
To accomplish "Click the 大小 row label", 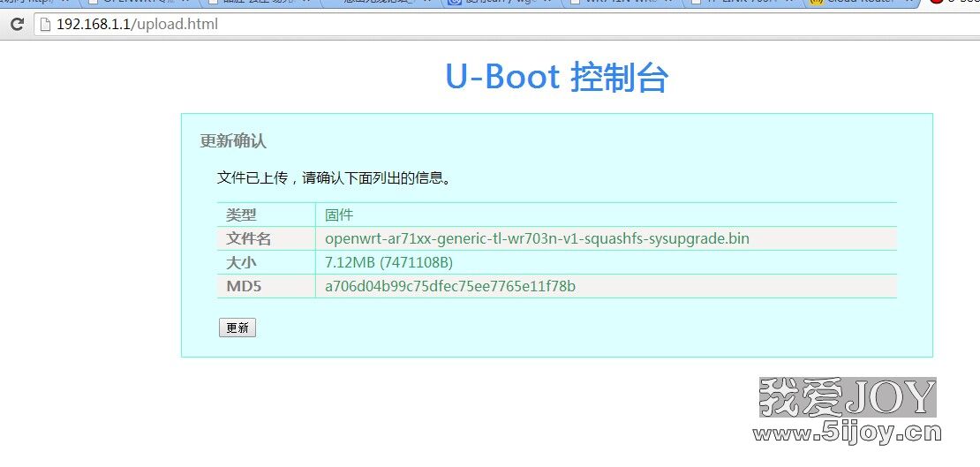I will tap(241, 262).
